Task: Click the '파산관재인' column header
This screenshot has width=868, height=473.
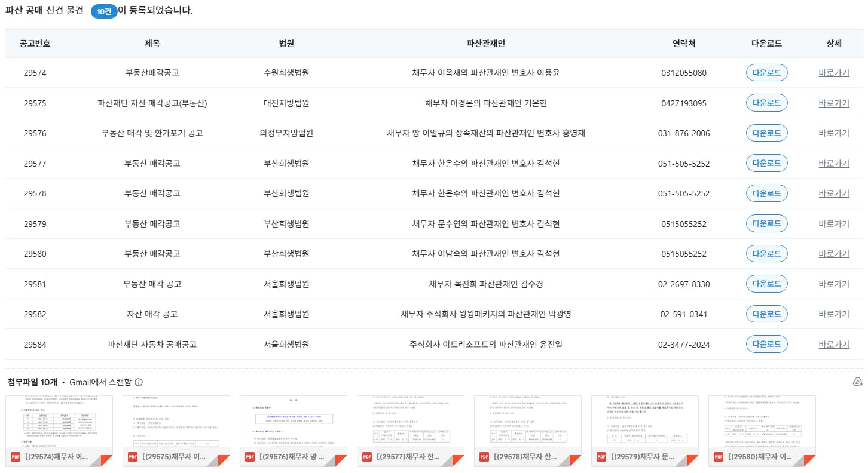Action: 485,44
